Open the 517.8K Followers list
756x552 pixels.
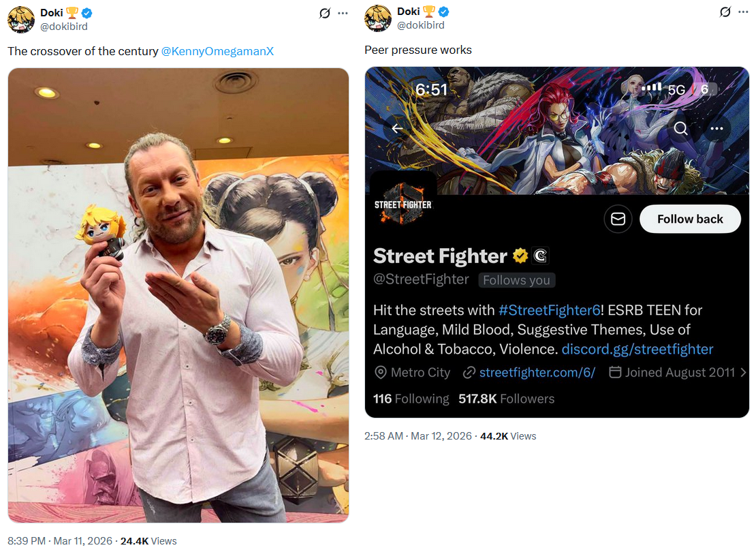[506, 399]
